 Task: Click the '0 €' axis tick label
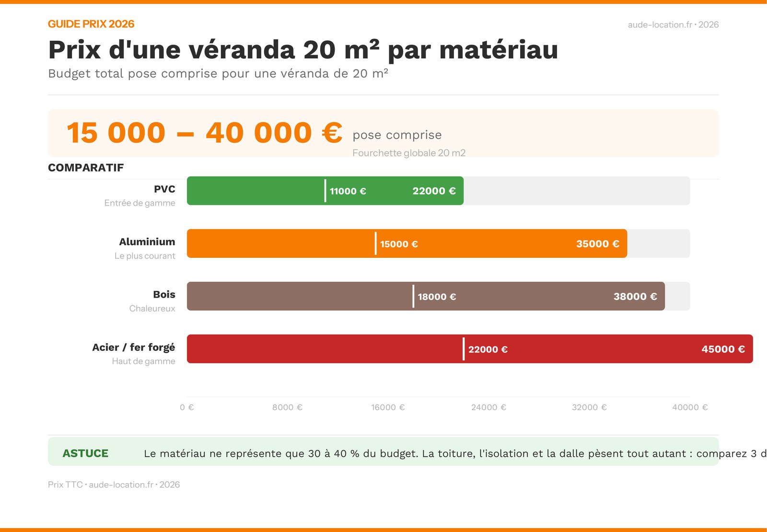coord(187,407)
